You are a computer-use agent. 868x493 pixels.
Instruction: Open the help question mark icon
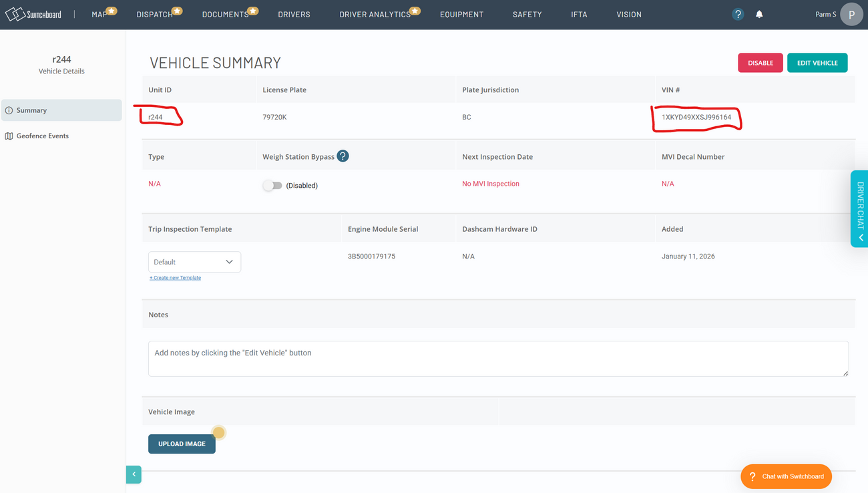(x=737, y=13)
